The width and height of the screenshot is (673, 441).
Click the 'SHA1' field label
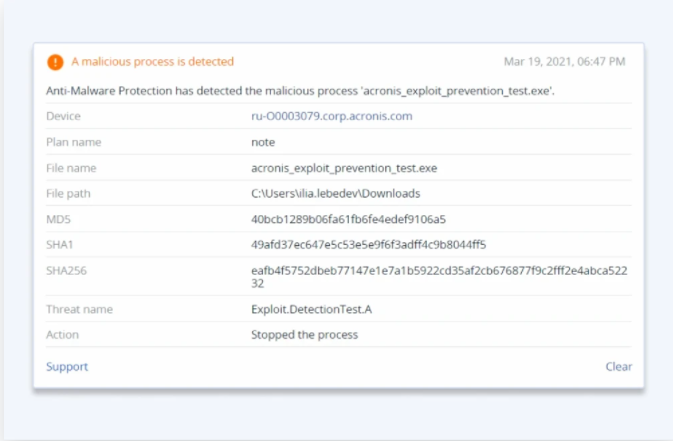click(60, 245)
